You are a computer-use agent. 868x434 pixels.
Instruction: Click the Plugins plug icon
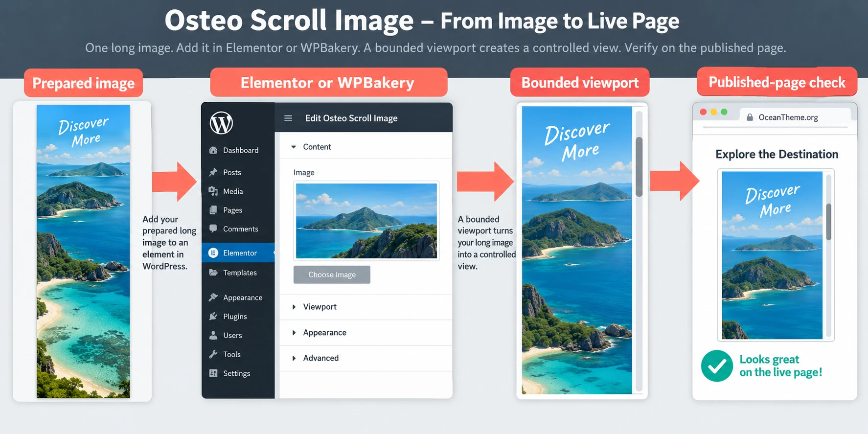point(213,317)
